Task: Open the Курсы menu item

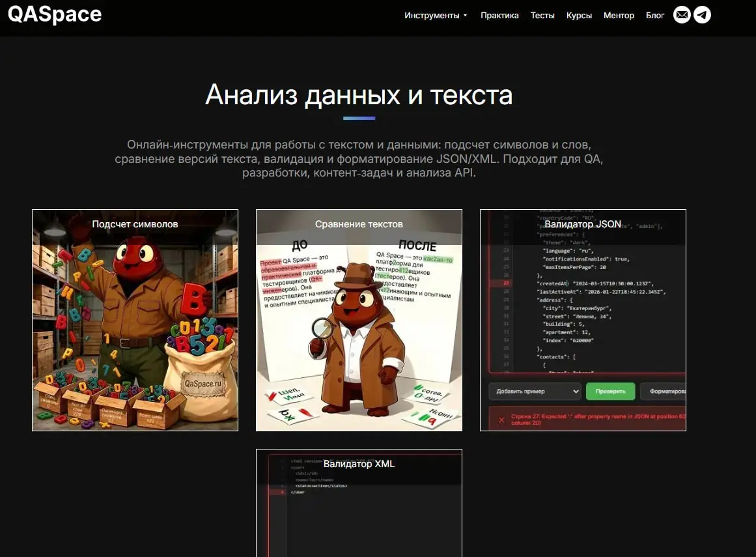Action: (x=579, y=16)
